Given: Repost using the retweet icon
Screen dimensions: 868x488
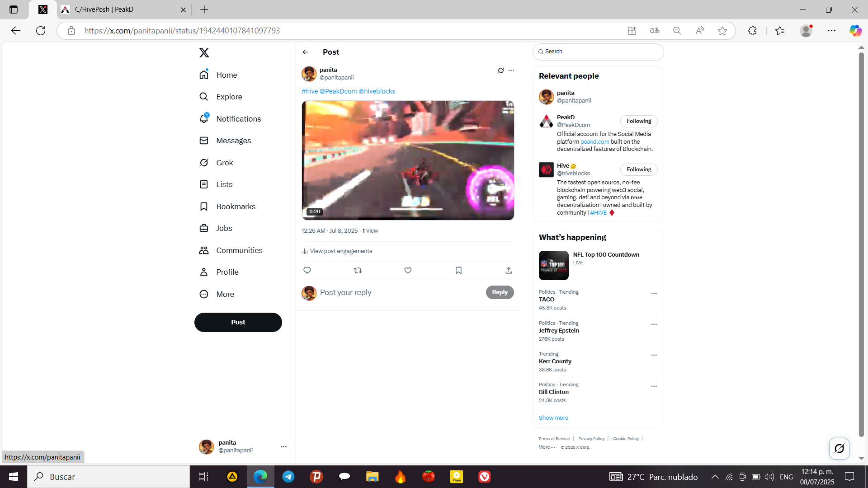Looking at the screenshot, I should point(358,270).
